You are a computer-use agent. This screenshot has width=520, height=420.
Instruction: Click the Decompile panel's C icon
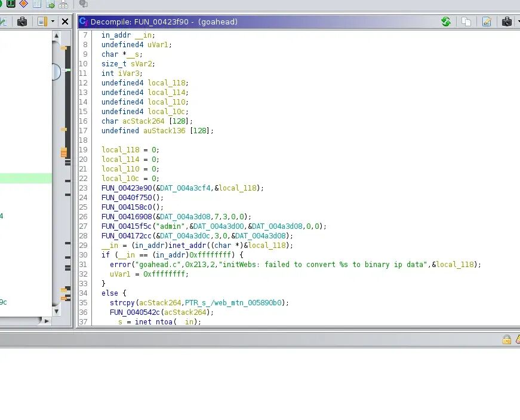pyautogui.click(x=83, y=22)
